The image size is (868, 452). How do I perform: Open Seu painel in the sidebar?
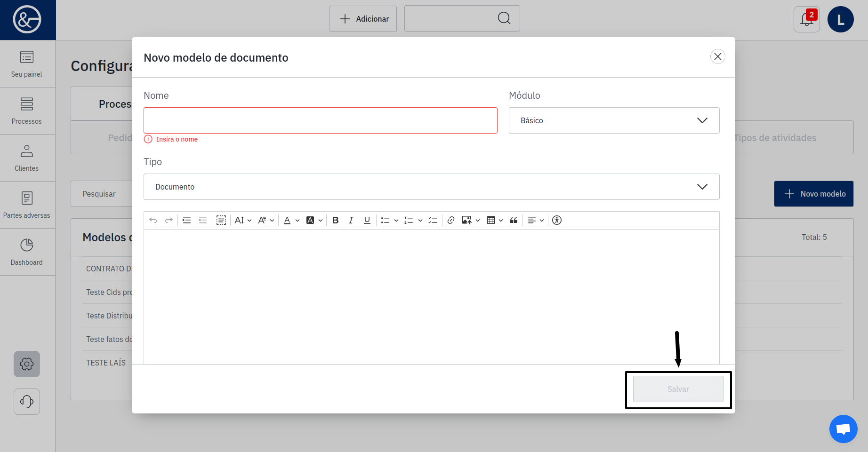tap(27, 64)
